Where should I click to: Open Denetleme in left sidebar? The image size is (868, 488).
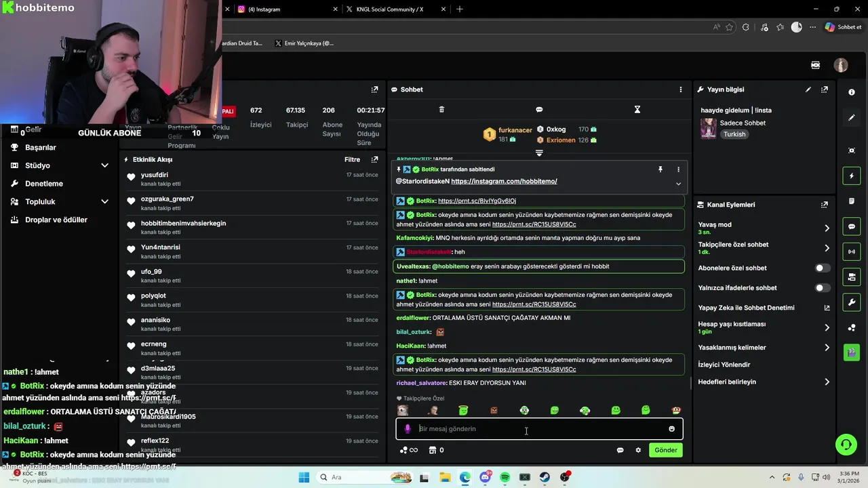pyautogui.click(x=44, y=184)
